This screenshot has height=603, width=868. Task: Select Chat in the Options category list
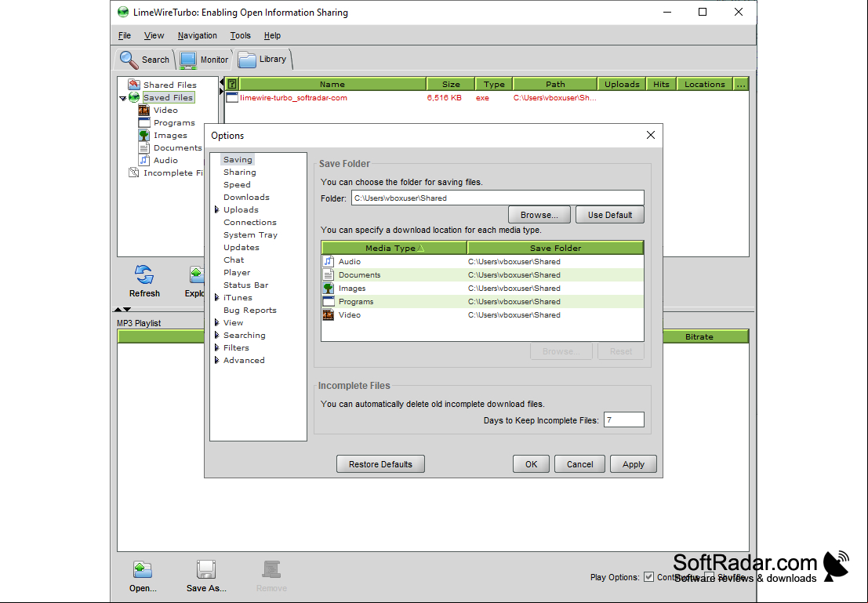[234, 260]
